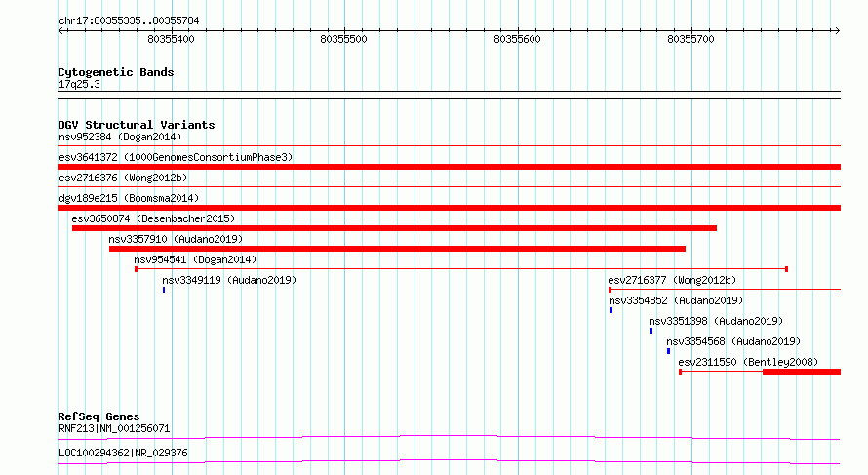Select the blue marker under nsv3351398
This screenshot has height=475, width=868.
651,331
